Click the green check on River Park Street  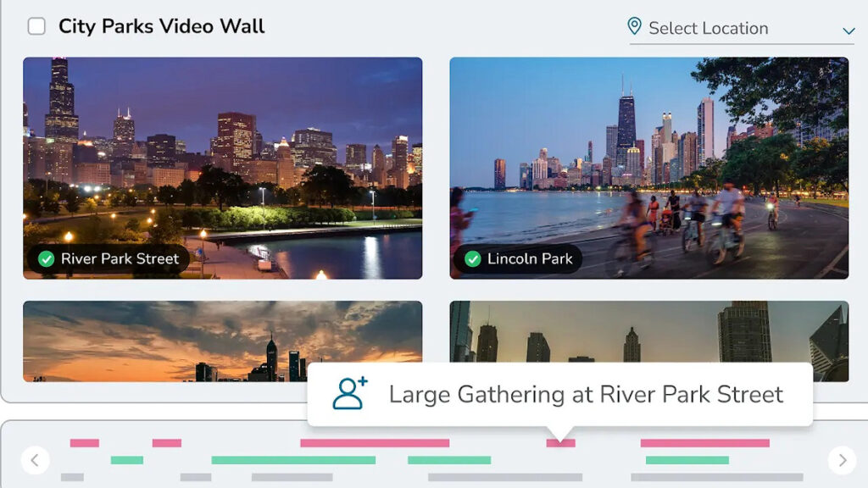[46, 258]
